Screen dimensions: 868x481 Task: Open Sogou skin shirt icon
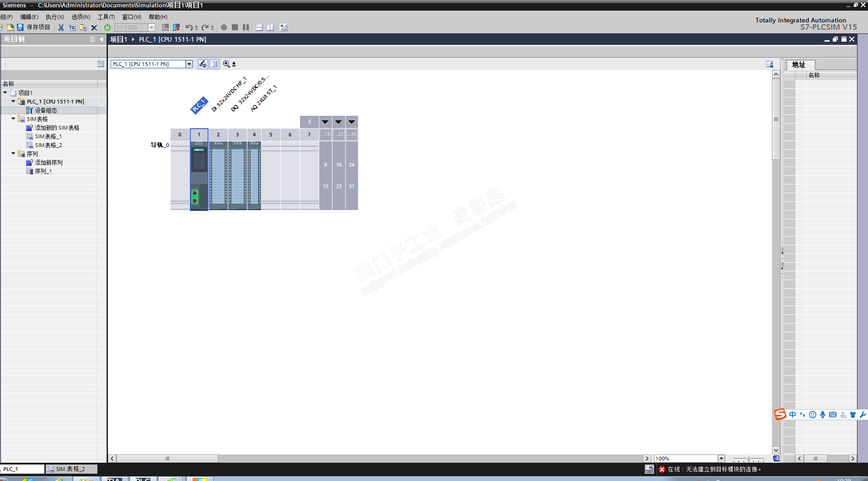(853, 415)
